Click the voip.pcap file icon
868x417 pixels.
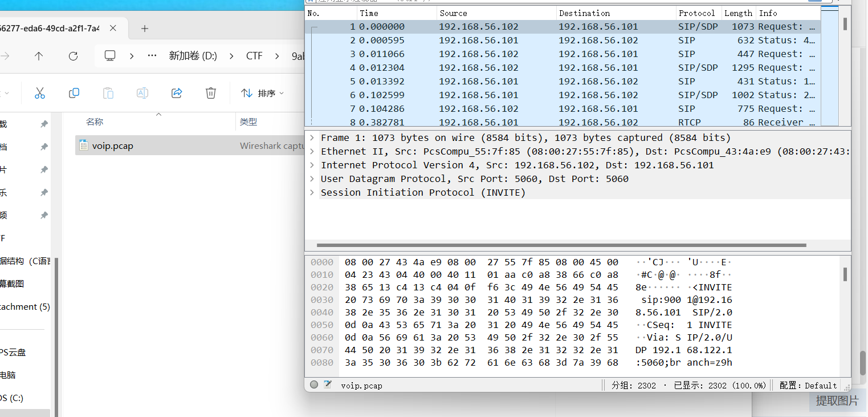point(83,145)
